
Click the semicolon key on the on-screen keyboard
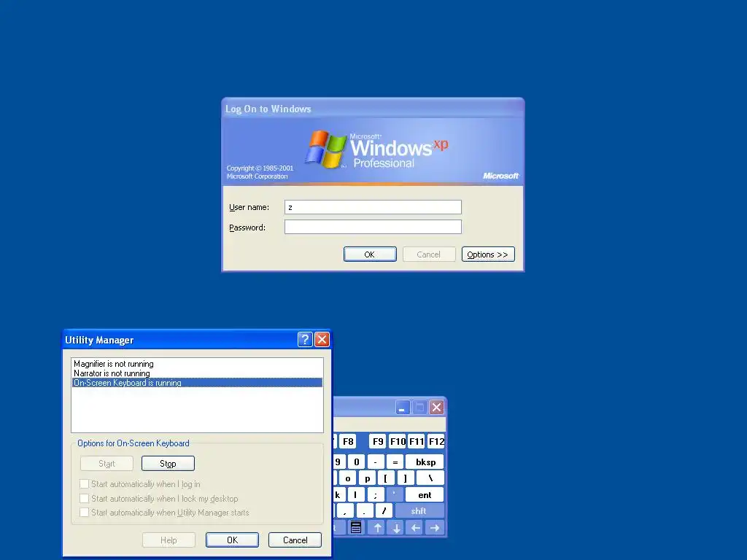coord(376,495)
